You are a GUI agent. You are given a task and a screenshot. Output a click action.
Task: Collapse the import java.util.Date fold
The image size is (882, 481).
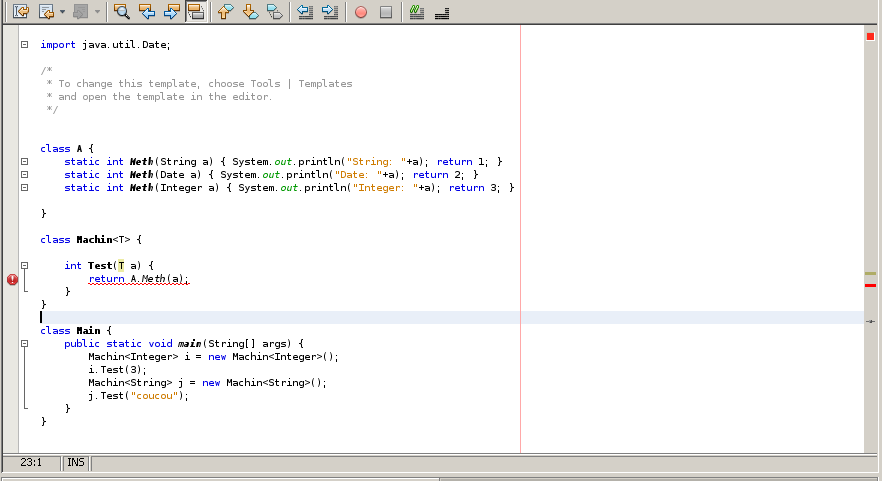(24, 45)
